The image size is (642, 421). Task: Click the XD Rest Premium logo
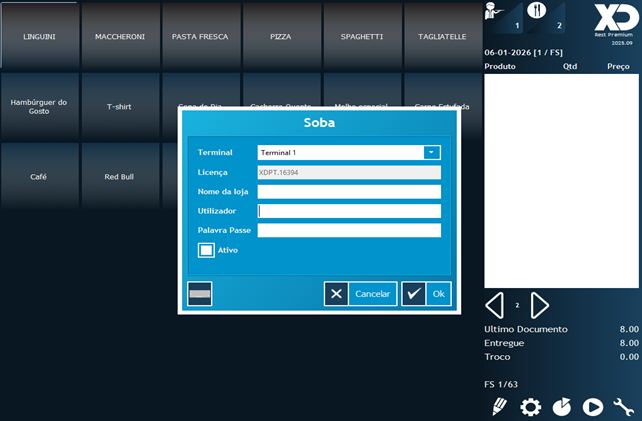tap(616, 24)
